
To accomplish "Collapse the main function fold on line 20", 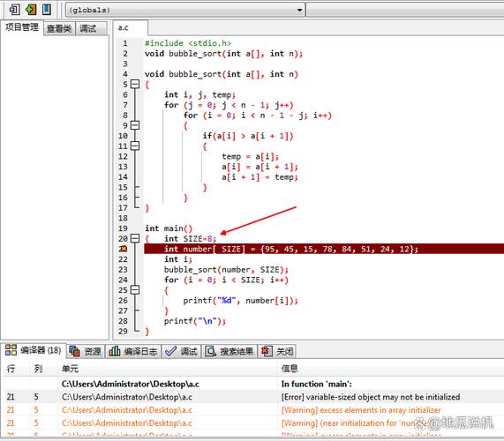I will click(135, 238).
